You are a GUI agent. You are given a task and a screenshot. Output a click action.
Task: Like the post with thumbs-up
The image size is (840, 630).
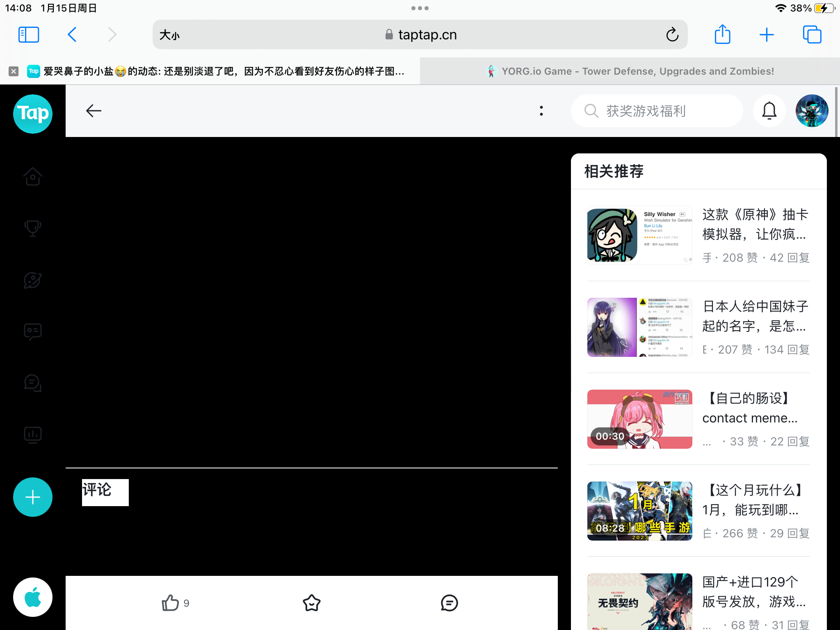pos(176,603)
